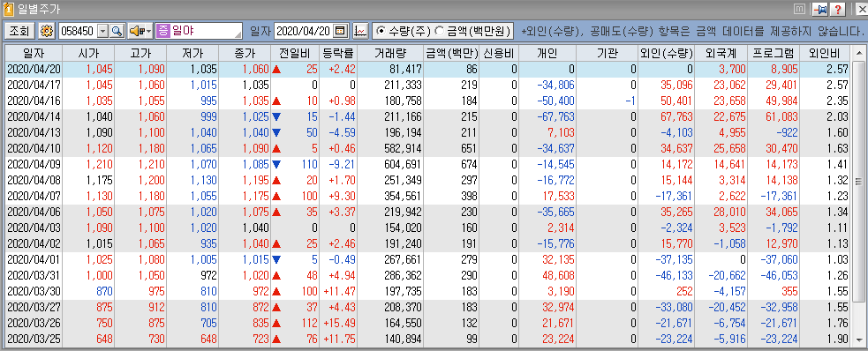868x351 pixels.
Task: Select the 2020/04/01 date cell
Action: [34, 260]
